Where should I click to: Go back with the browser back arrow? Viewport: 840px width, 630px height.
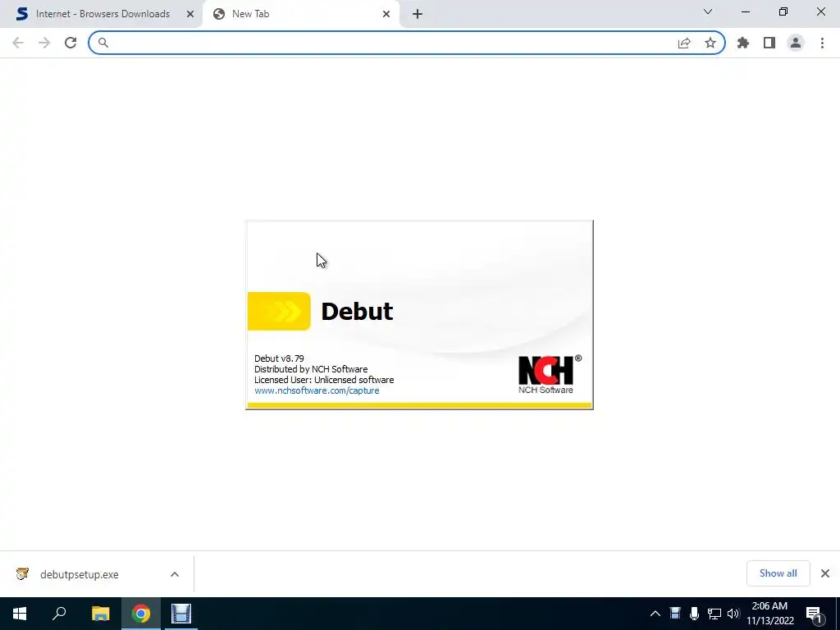[x=18, y=43]
